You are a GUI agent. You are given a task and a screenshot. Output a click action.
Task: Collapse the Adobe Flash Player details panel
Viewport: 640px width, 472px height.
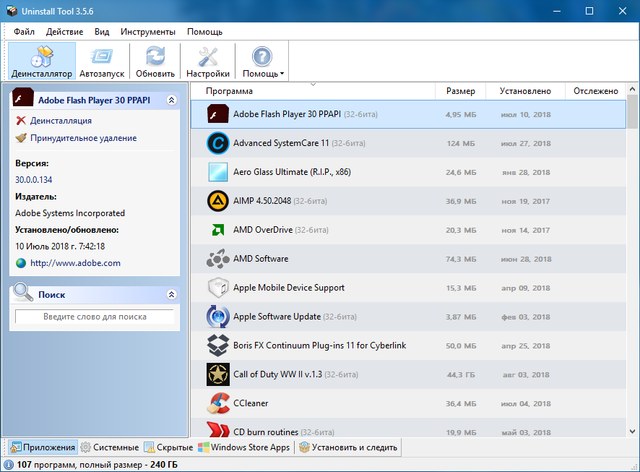171,100
